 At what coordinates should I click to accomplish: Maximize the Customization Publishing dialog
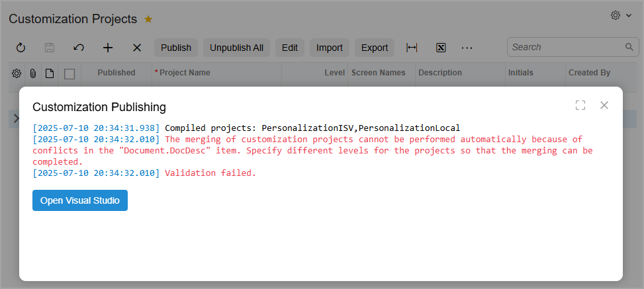point(580,105)
